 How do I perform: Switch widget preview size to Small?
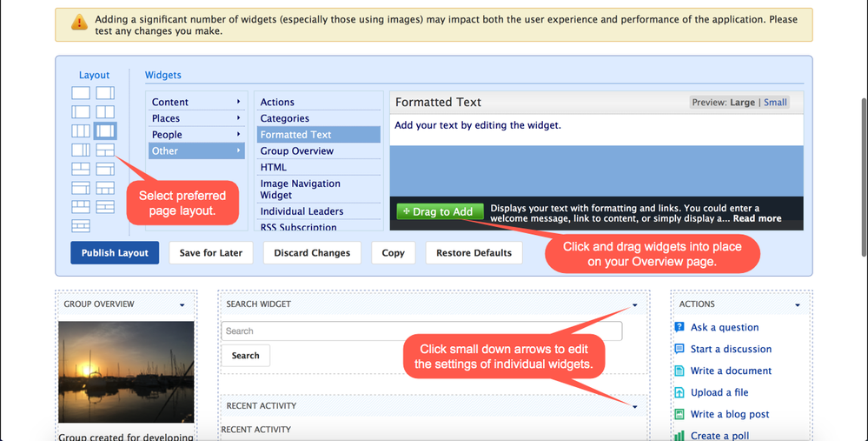coord(775,103)
